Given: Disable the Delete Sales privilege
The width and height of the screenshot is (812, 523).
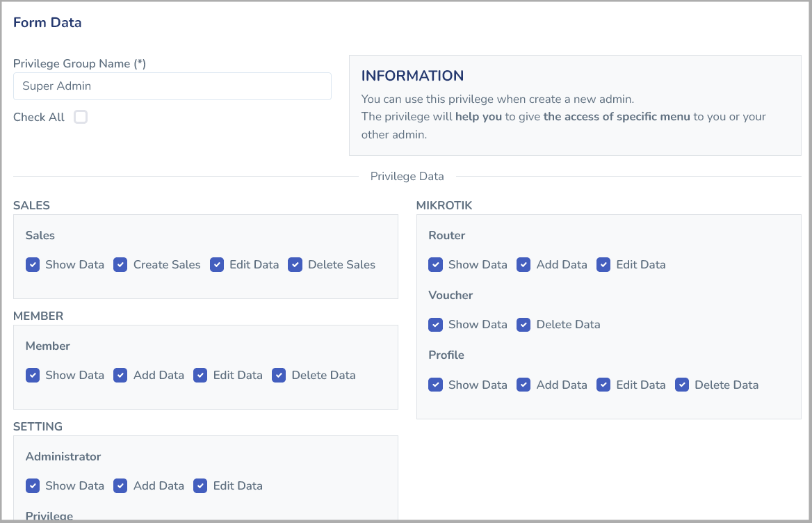Looking at the screenshot, I should (x=295, y=265).
